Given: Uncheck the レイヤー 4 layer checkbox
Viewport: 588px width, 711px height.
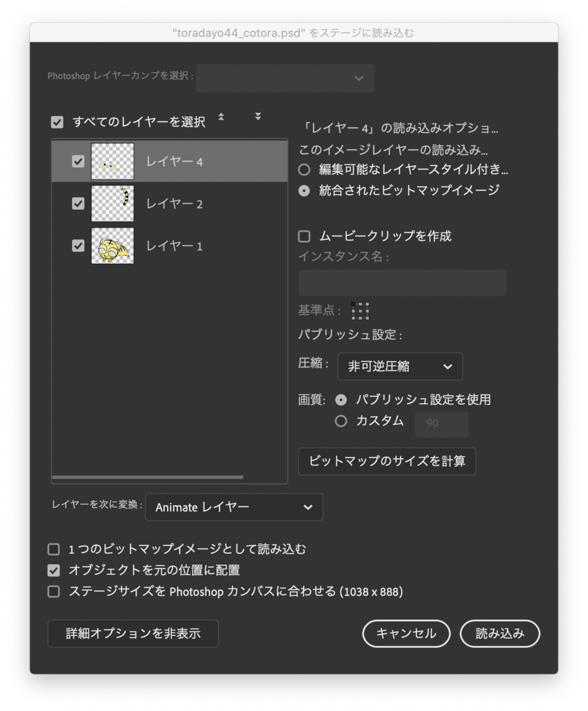Looking at the screenshot, I should [x=78, y=161].
